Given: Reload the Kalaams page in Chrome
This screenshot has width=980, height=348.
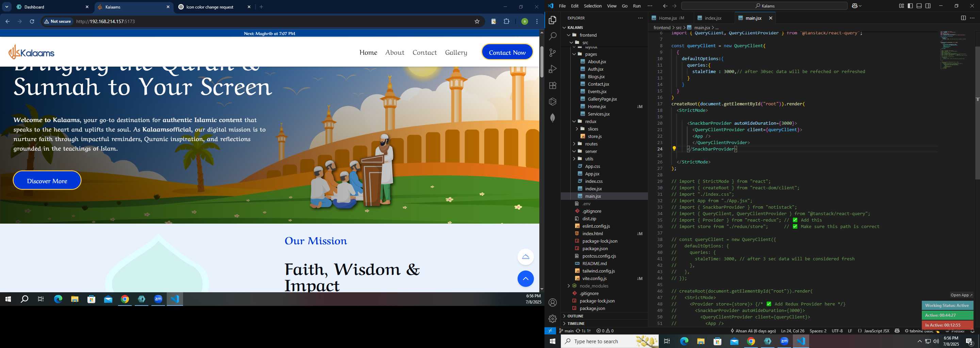Looking at the screenshot, I should [x=32, y=22].
